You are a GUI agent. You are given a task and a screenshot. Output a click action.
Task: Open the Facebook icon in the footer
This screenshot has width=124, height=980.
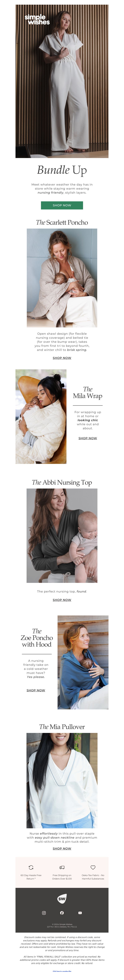(62, 913)
